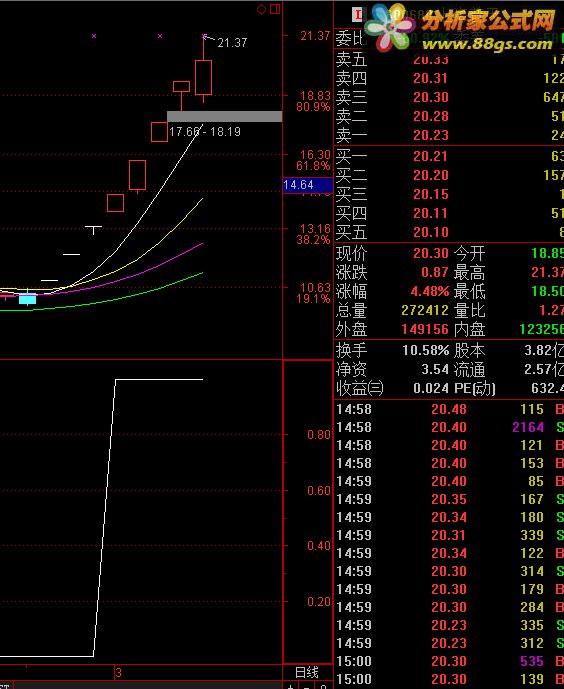The height and width of the screenshot is (689, 564).
Task: Click the split-window icon beside the diamond
Action: click(x=275, y=9)
